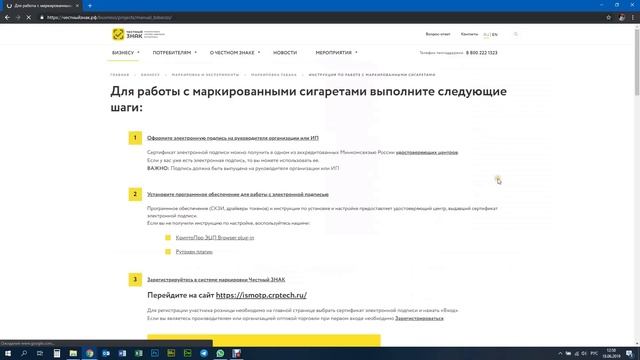
Task: Open a new browser tab with plus button
Action: tap(90, 6)
